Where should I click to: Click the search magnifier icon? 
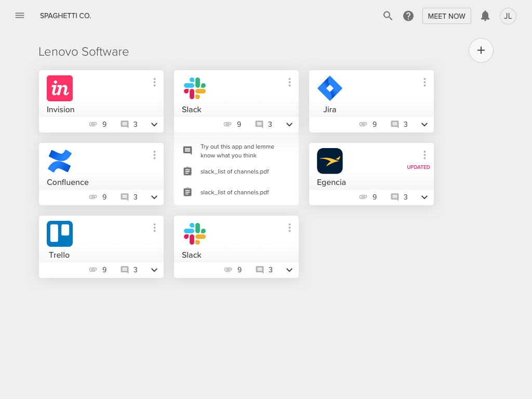(x=388, y=16)
